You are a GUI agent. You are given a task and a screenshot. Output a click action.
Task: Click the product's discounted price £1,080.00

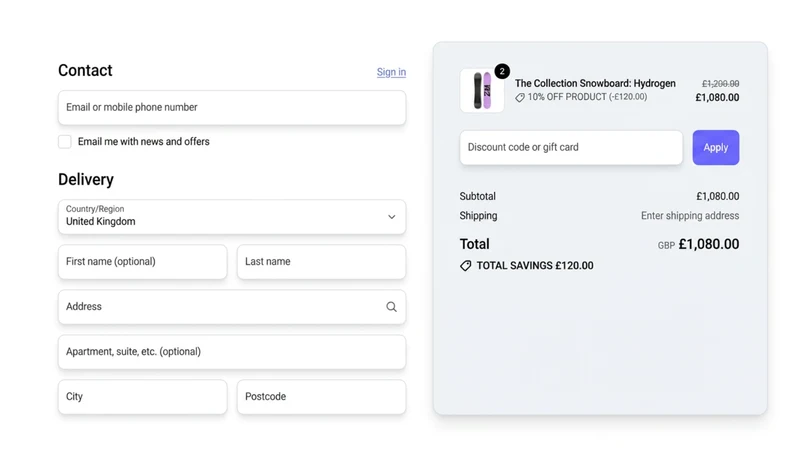click(717, 97)
